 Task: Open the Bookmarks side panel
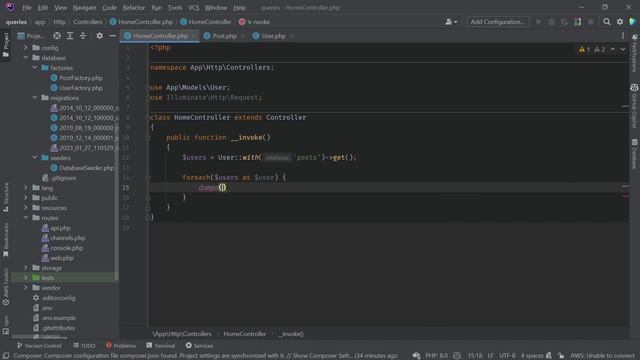click(6, 240)
